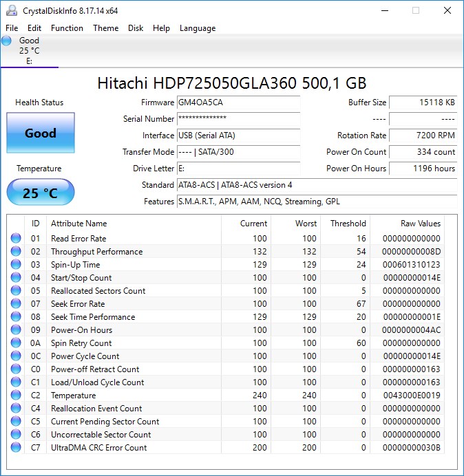Click the status circle beside Power-On Hours

point(16,329)
